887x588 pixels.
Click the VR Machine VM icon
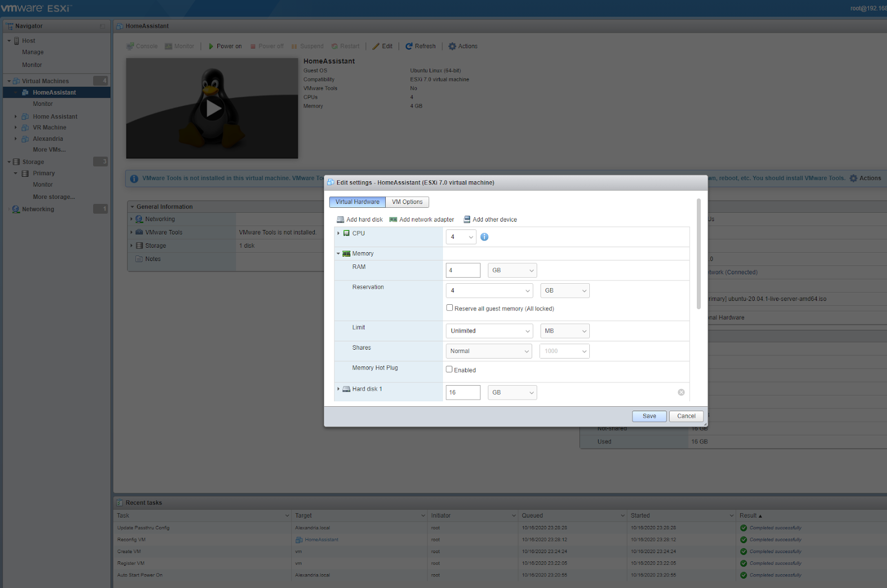[x=26, y=127]
